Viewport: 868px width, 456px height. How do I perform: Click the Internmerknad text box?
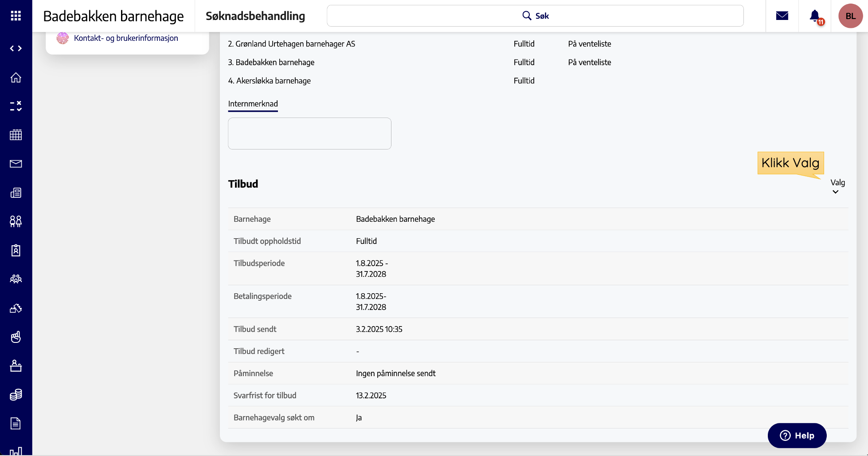(309, 134)
